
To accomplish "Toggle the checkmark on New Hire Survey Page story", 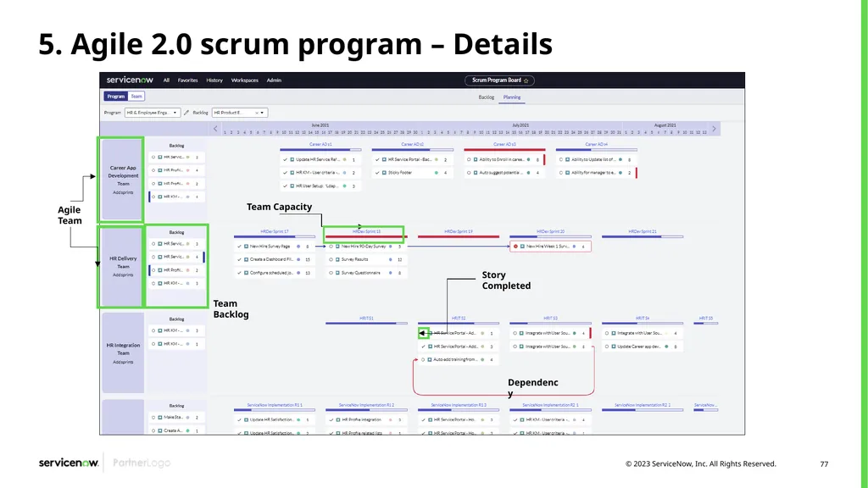I will (x=239, y=247).
